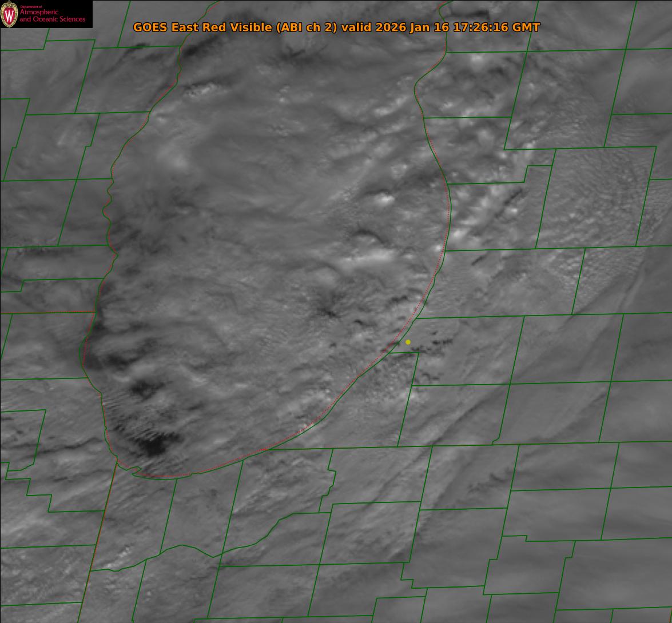
Task: Click the word 'GOES' in the title
Action: (150, 27)
